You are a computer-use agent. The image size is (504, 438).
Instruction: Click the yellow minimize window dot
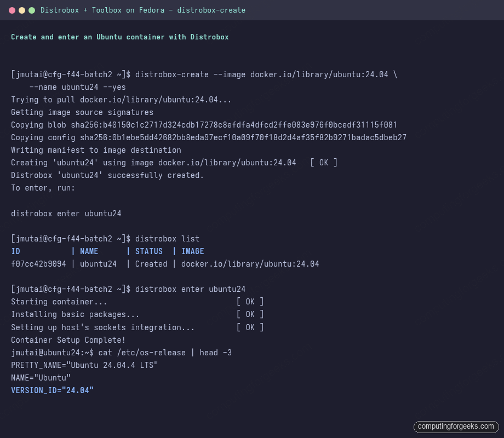coord(22,10)
